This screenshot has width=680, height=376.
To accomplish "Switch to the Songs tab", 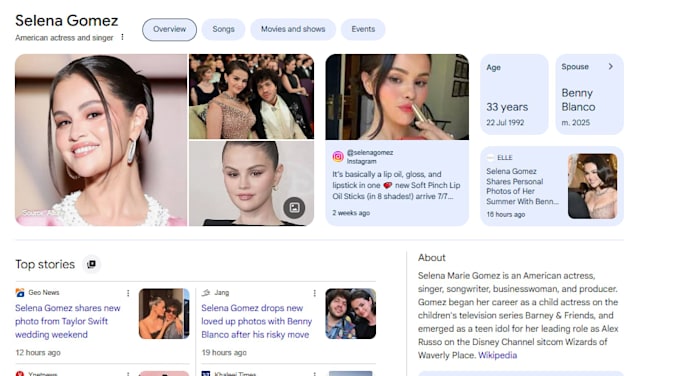I will (x=223, y=29).
